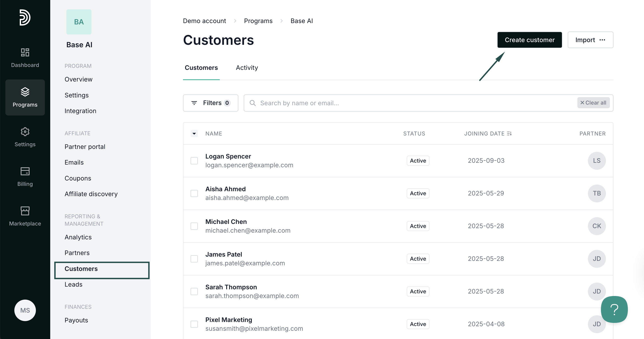Open Overview in the Program menu
644x339 pixels.
78,79
